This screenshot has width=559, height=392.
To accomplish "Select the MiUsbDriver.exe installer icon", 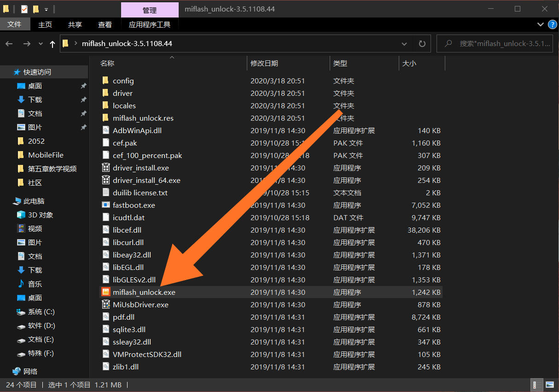I will (x=105, y=304).
